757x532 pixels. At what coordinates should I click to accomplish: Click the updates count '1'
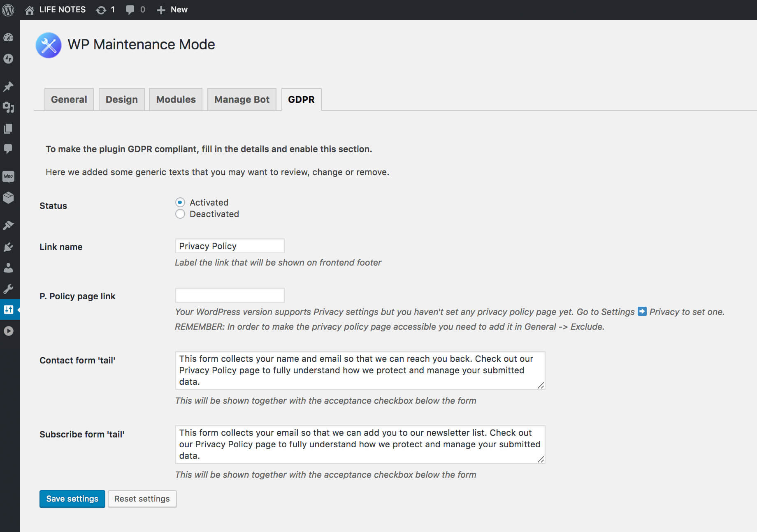coord(113,10)
